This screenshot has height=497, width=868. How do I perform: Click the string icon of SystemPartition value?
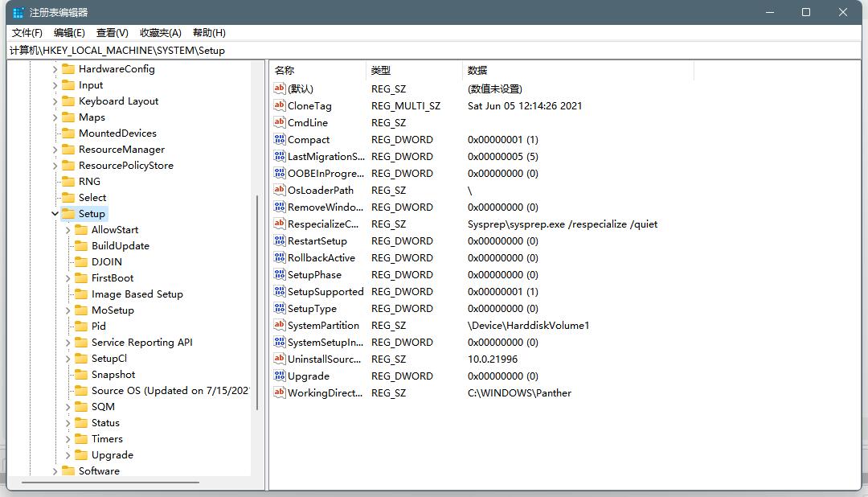click(x=280, y=325)
